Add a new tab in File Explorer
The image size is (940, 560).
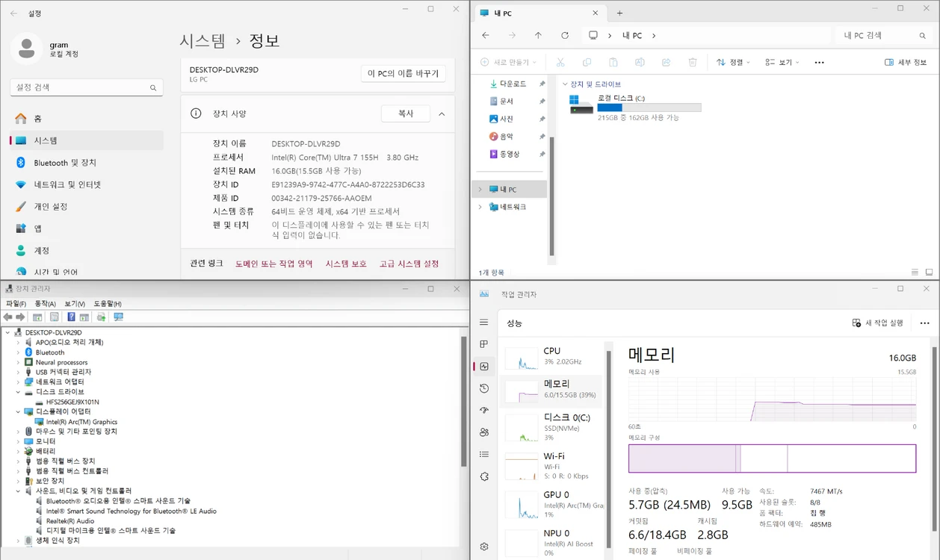coord(619,13)
